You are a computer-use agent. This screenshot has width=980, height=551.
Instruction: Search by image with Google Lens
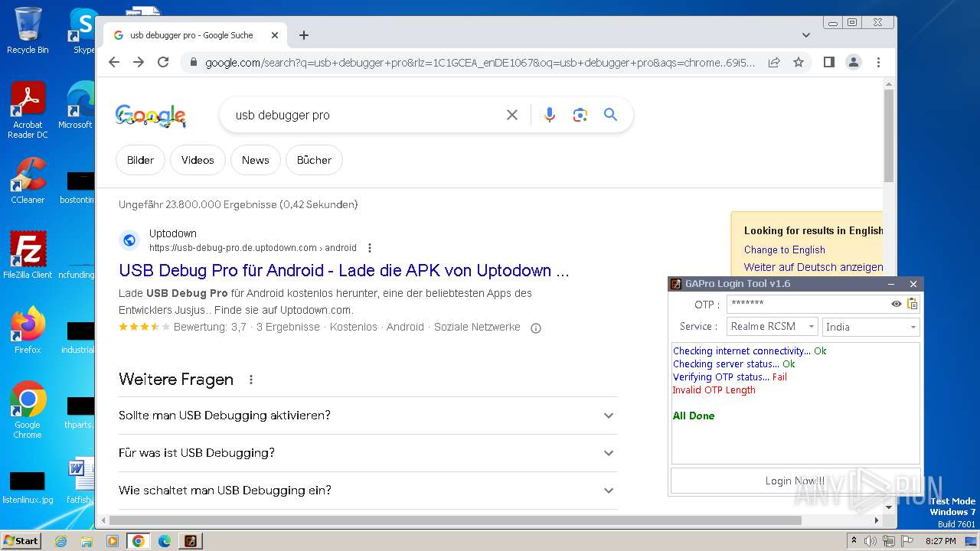click(580, 115)
